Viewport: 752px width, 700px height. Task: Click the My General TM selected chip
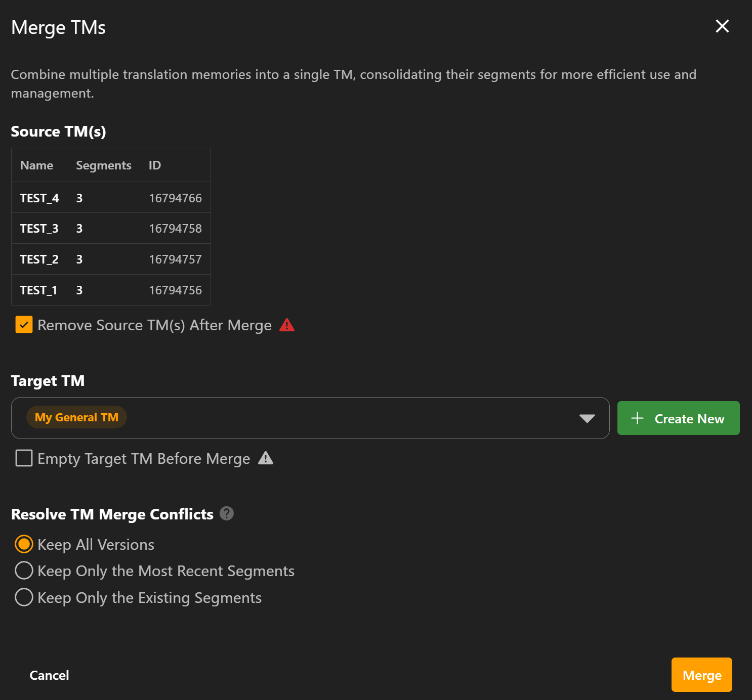click(x=76, y=417)
